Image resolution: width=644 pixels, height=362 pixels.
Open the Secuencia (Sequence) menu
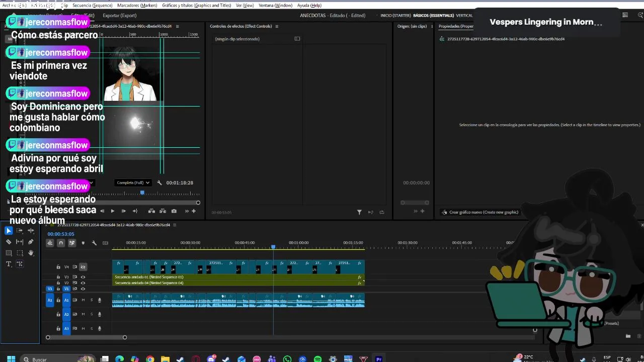coord(93,5)
